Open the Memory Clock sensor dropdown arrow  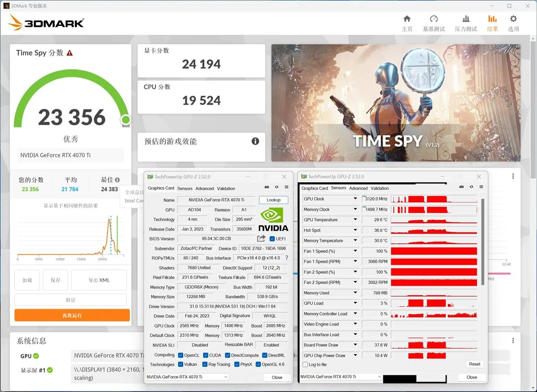click(355, 209)
